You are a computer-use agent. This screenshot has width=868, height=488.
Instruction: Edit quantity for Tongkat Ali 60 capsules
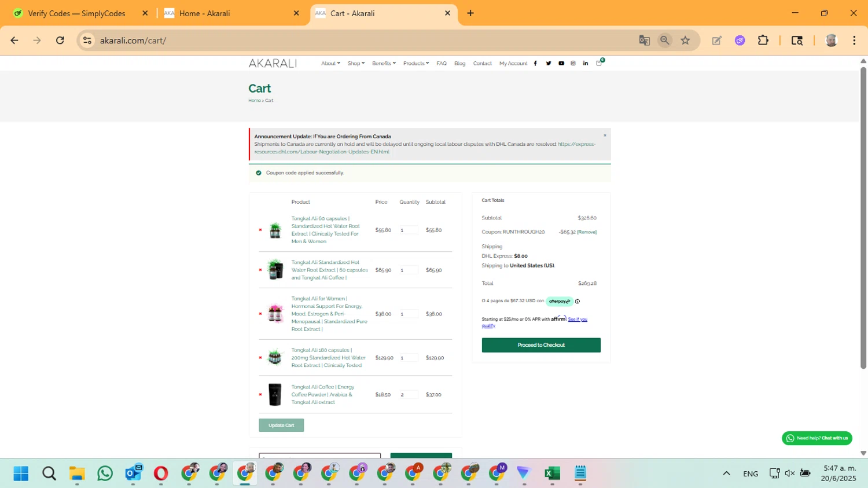pos(408,230)
